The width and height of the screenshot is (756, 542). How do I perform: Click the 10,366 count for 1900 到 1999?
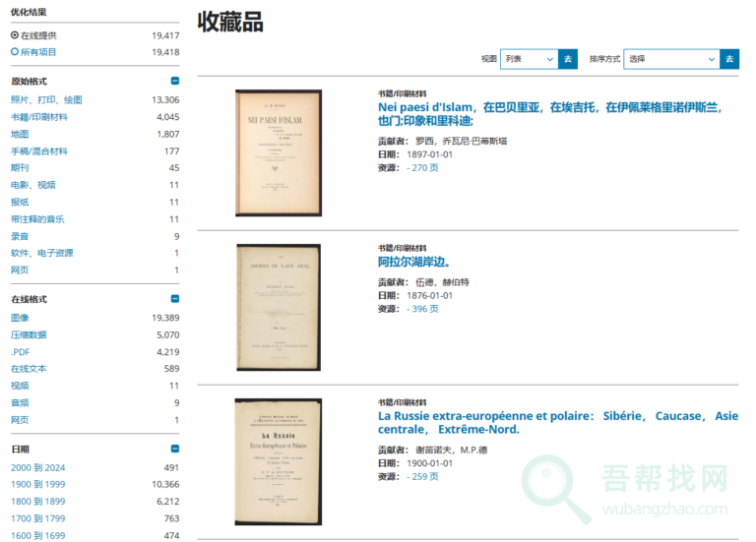(165, 484)
